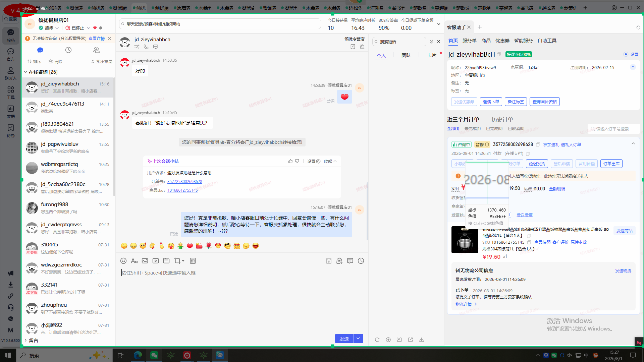Toggle the bell notification icon beside 已停止
The image size is (644, 362).
pos(101,28)
